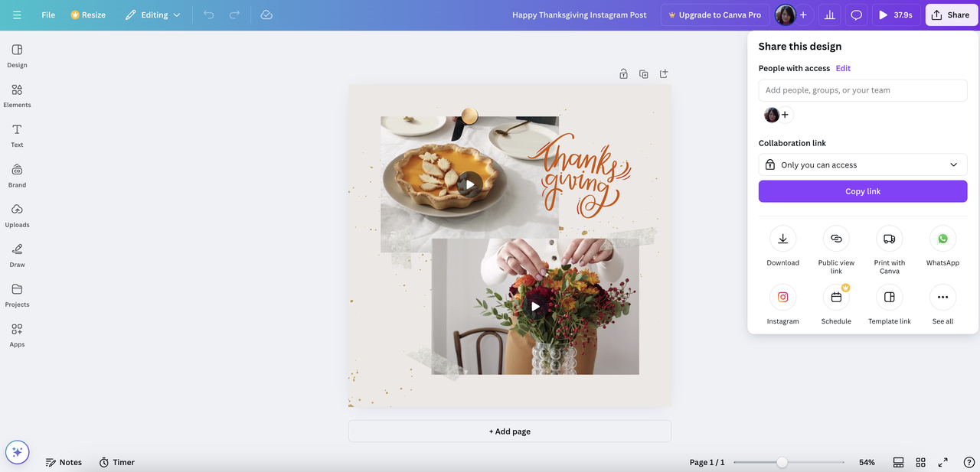
Task: Open the Uploads sidebar tab
Action: (17, 215)
